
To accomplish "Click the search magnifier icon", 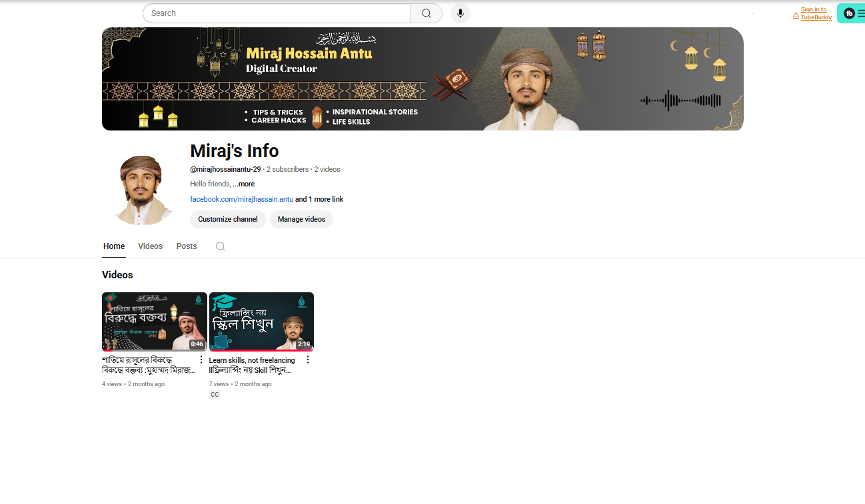I will 426,13.
